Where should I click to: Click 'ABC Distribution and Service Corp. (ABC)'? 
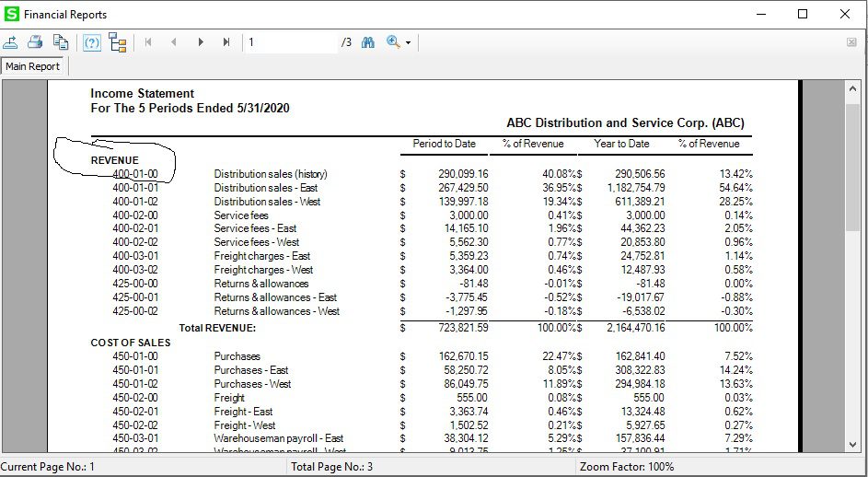point(626,123)
